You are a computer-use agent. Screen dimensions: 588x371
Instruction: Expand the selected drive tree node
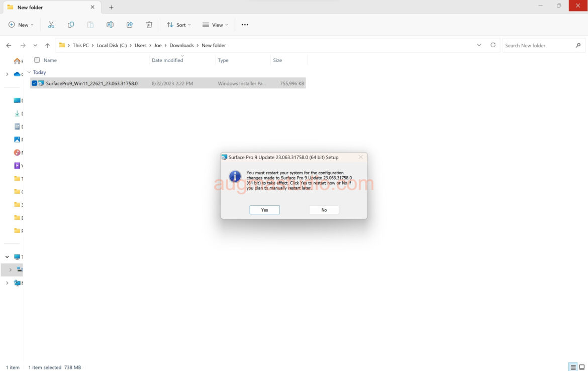click(x=11, y=270)
